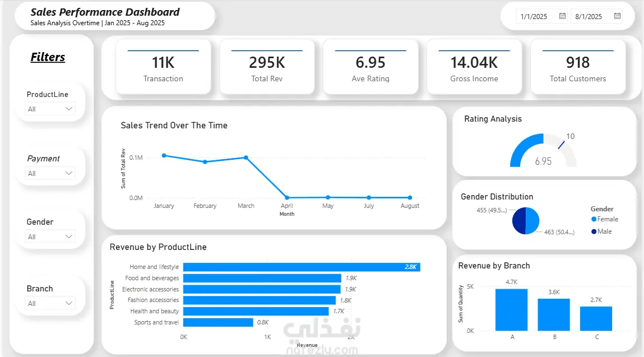Click the 0.8K Sports and travel label
The height and width of the screenshot is (357, 644).
pos(263,322)
